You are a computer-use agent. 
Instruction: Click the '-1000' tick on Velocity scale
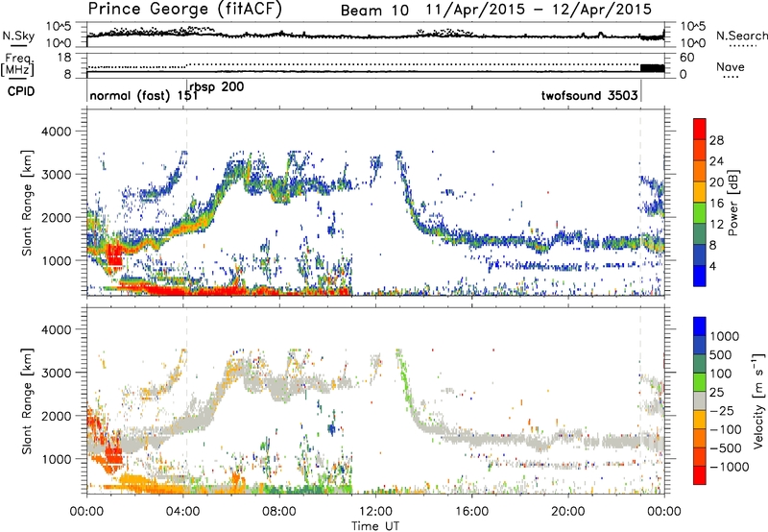730,467
